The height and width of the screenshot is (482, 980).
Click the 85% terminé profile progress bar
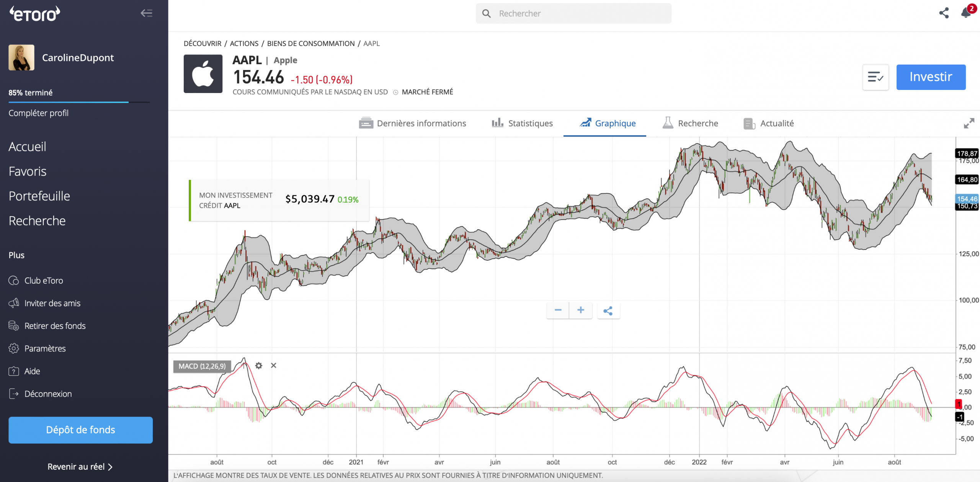click(79, 102)
